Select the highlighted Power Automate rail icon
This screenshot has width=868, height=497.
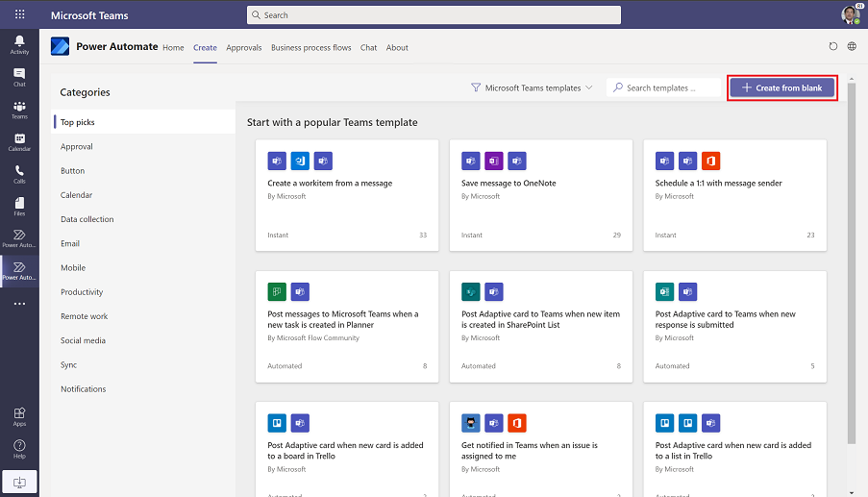point(19,271)
